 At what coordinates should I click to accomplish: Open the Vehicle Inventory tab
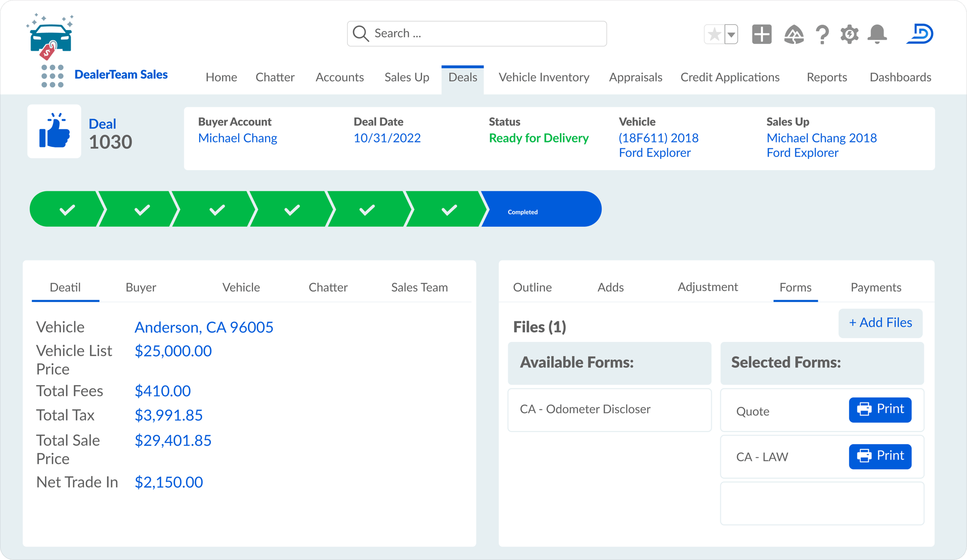(544, 77)
